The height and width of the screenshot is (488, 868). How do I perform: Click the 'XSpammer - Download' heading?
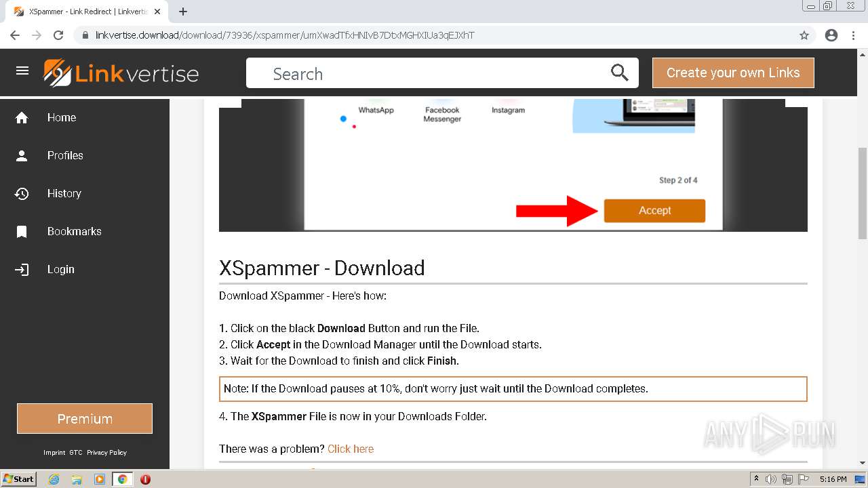pyautogui.click(x=322, y=268)
